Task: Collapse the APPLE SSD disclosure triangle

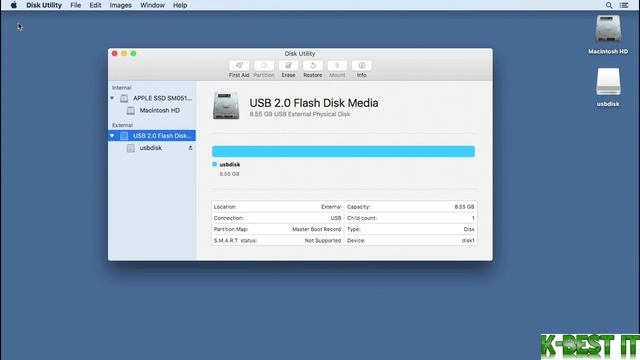Action: pos(112,98)
